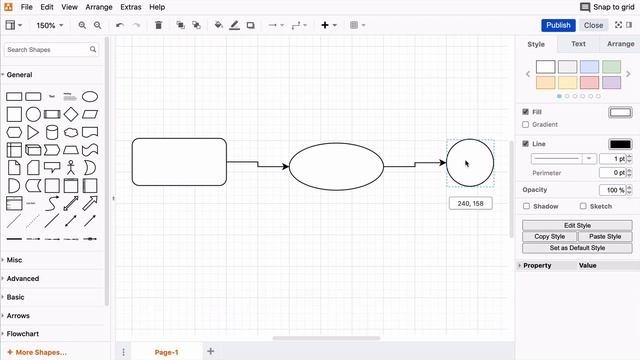
Task: Click the Publish button
Action: point(558,25)
